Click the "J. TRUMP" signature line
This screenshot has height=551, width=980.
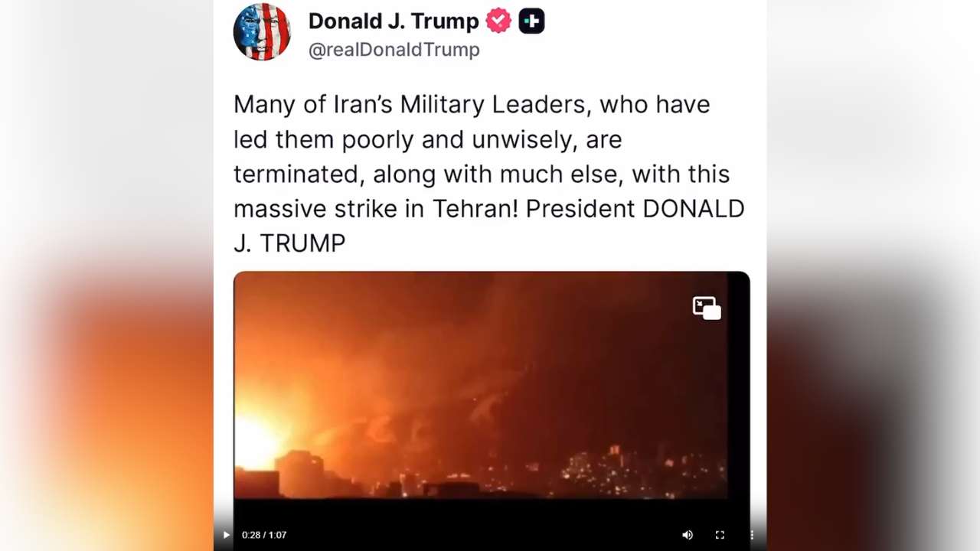(289, 243)
